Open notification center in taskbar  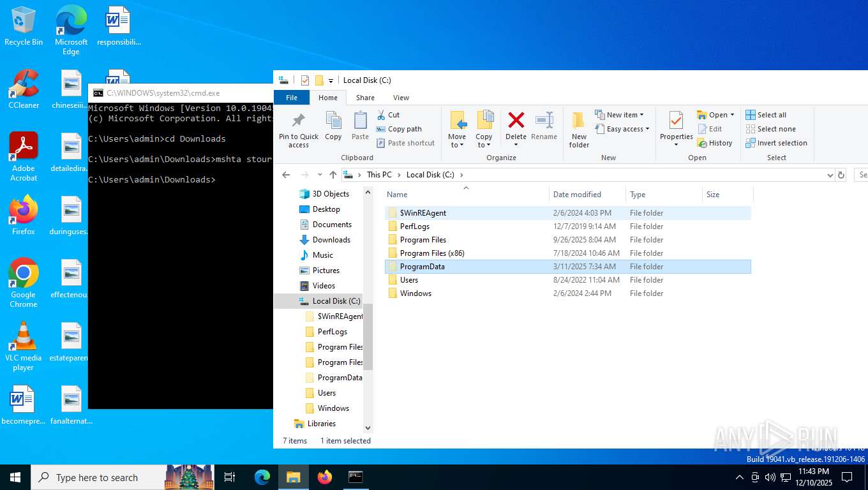coord(847,477)
